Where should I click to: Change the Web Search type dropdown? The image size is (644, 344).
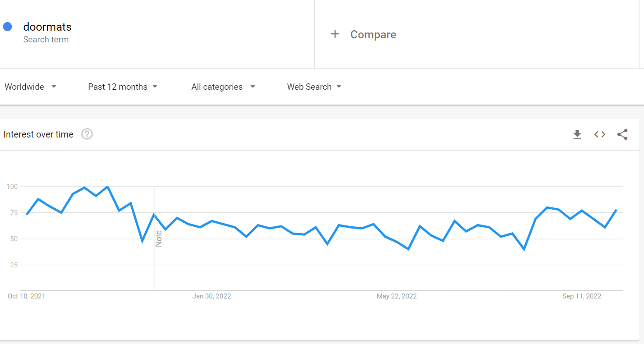tap(314, 87)
